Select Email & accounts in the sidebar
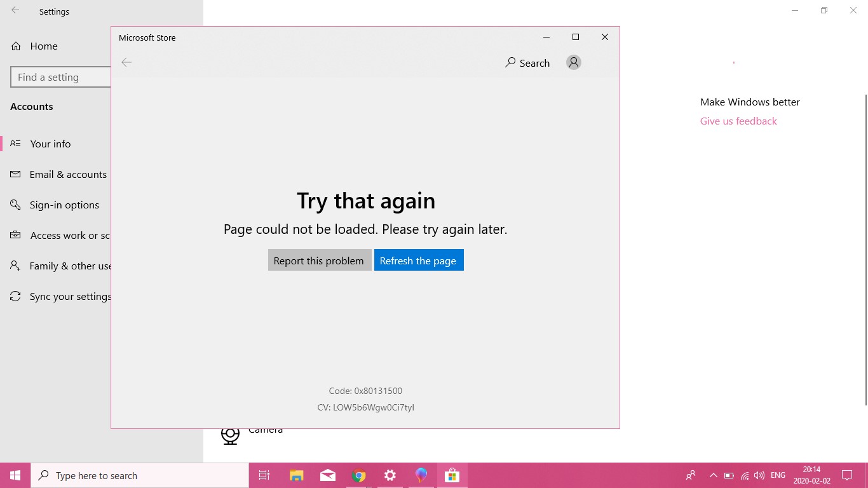This screenshot has width=868, height=488. (68, 174)
